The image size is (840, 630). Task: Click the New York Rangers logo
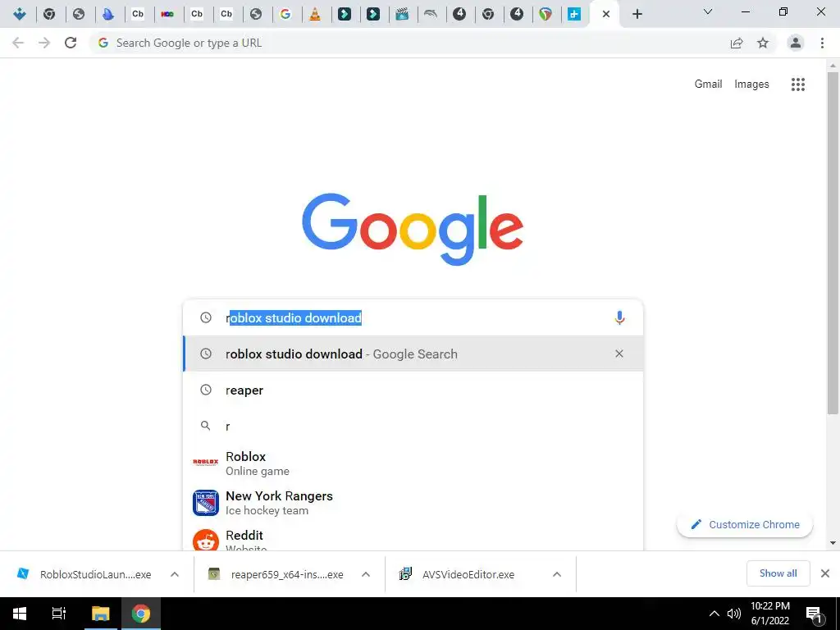(206, 503)
